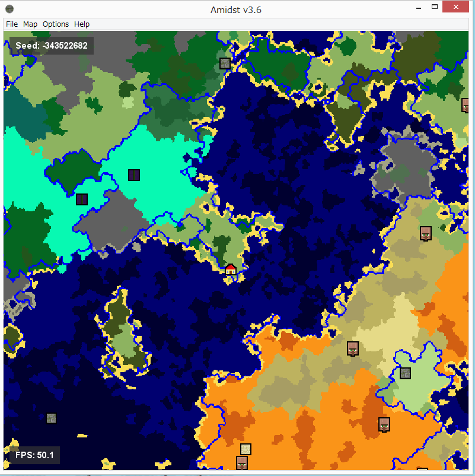This screenshot has width=475, height=476.
Task: Select the upper-right witch hut icon in swamp
Action: (x=134, y=175)
